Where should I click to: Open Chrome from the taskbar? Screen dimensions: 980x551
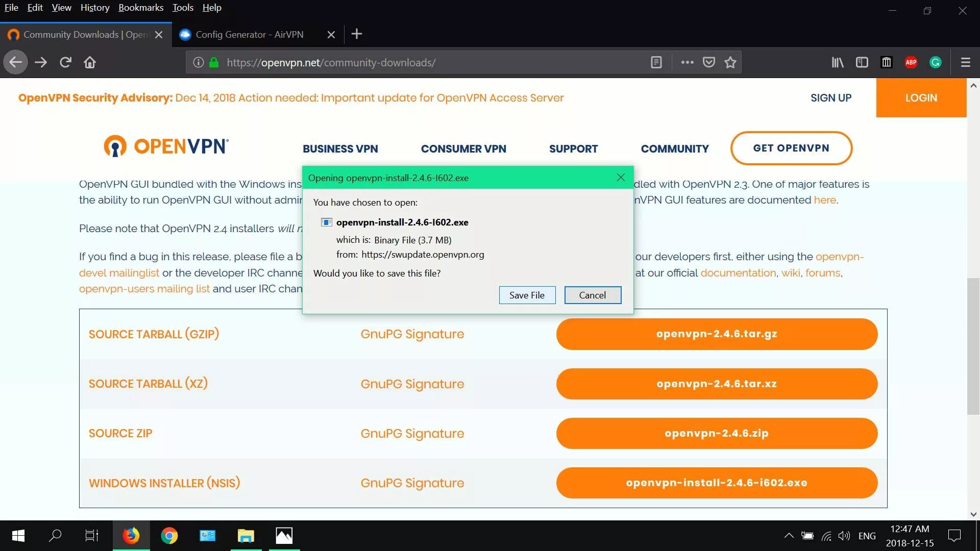point(169,536)
